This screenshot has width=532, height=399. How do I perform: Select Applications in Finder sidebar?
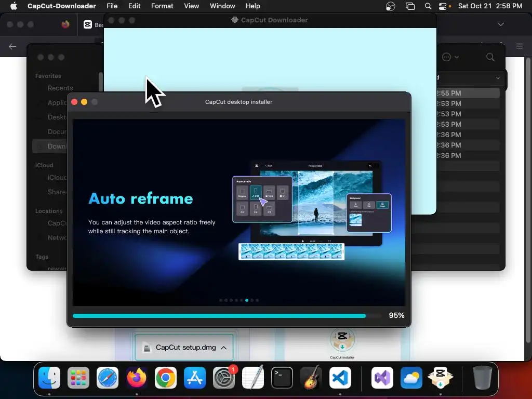57,102
